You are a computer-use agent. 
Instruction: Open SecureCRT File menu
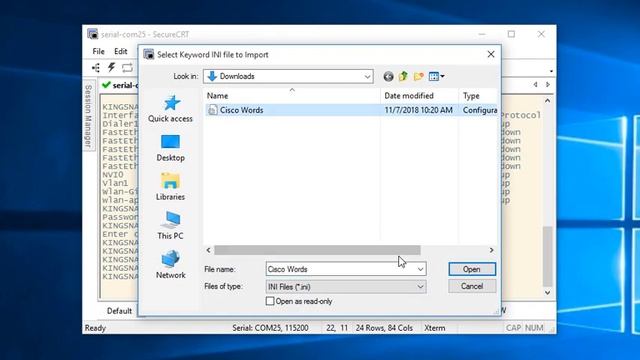click(98, 51)
